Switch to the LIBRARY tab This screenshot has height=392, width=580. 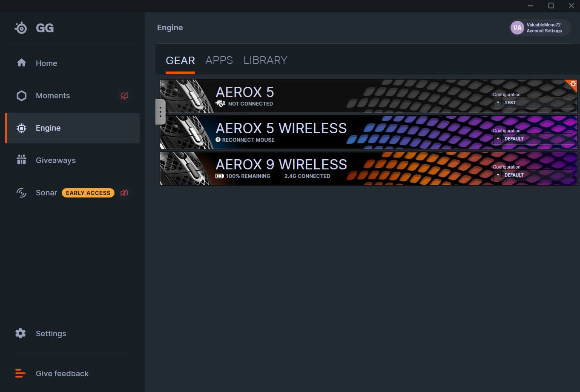click(265, 60)
